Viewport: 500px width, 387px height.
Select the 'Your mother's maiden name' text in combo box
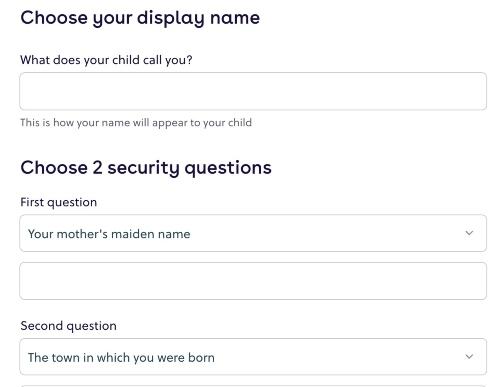(109, 234)
